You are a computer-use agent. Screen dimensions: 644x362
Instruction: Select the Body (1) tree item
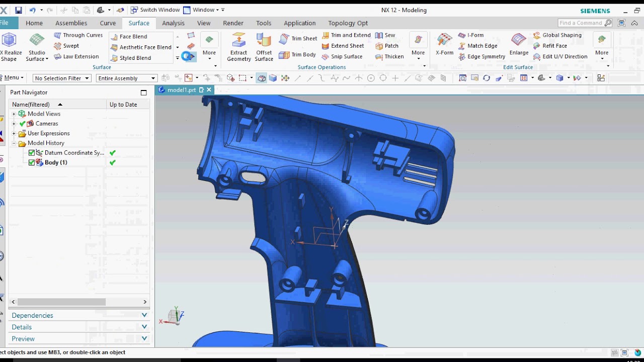click(55, 162)
